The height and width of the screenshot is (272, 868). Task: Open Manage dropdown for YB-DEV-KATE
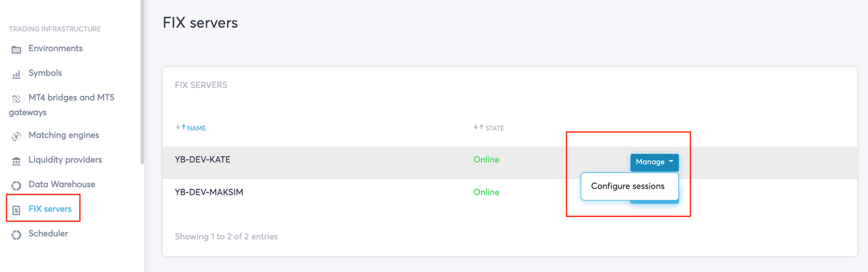[x=655, y=162]
